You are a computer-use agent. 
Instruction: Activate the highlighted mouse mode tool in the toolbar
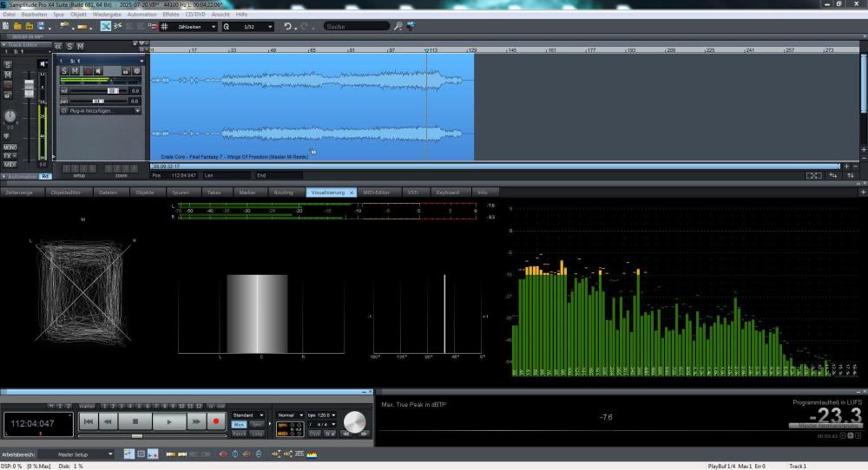pos(106,26)
